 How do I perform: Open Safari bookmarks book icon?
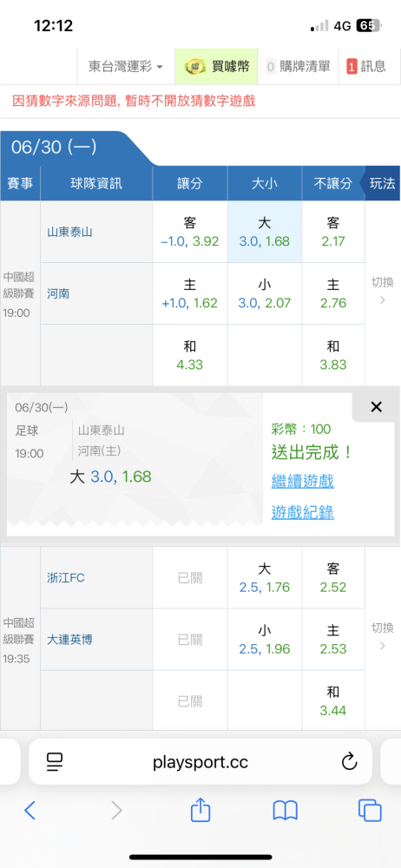286,811
